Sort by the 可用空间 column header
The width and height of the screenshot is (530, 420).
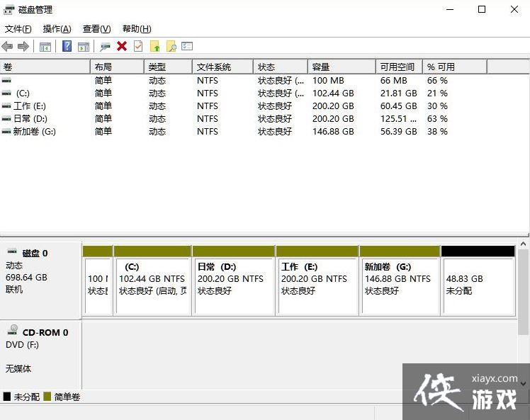[400, 67]
